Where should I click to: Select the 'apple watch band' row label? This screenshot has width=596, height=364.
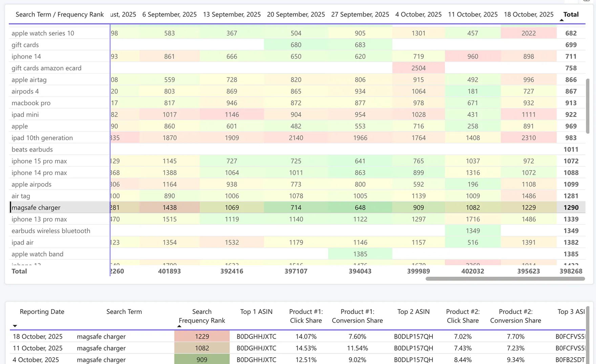pyautogui.click(x=37, y=254)
